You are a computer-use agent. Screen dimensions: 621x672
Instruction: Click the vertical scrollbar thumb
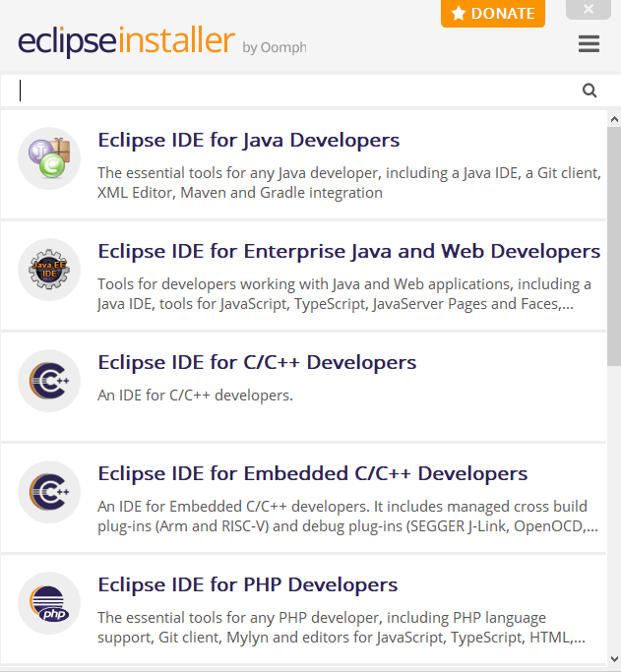pos(614,246)
